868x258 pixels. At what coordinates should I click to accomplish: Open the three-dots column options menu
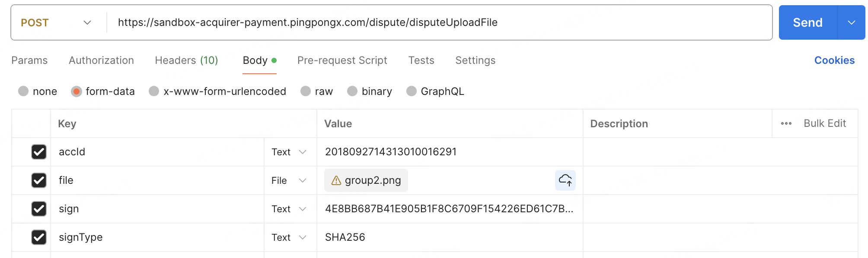786,123
